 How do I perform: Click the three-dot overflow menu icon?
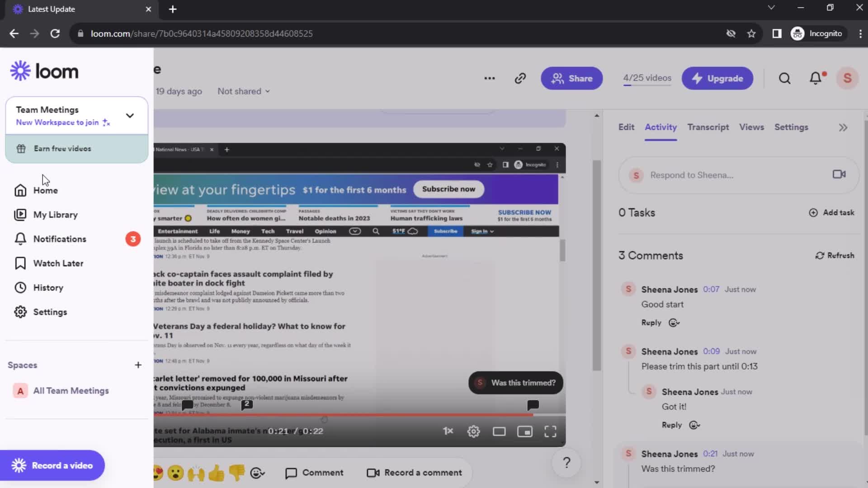coord(490,78)
